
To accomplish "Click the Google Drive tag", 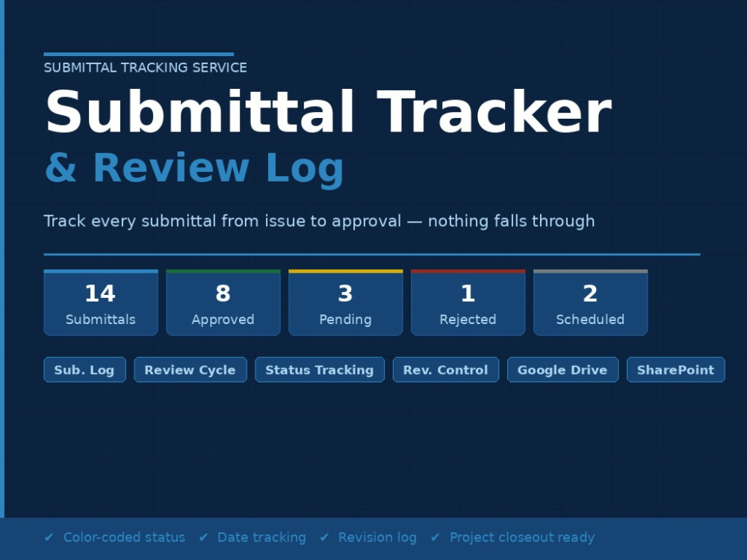I will 562,370.
